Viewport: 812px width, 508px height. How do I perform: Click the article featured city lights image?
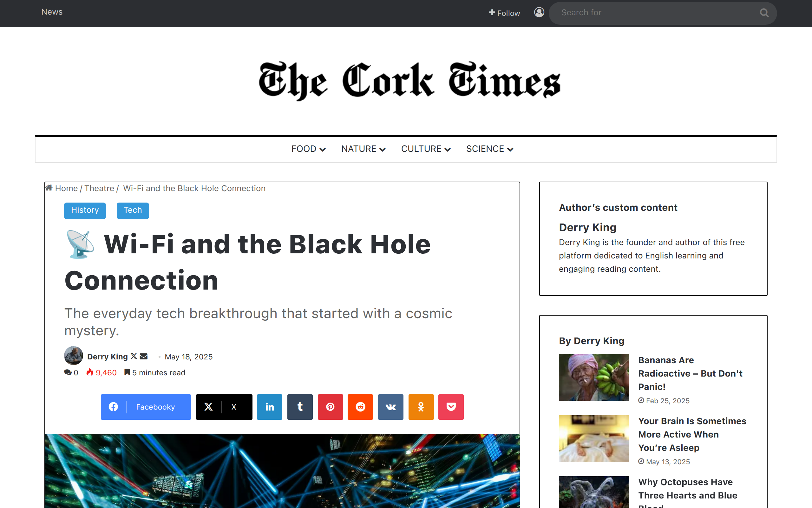[282, 471]
